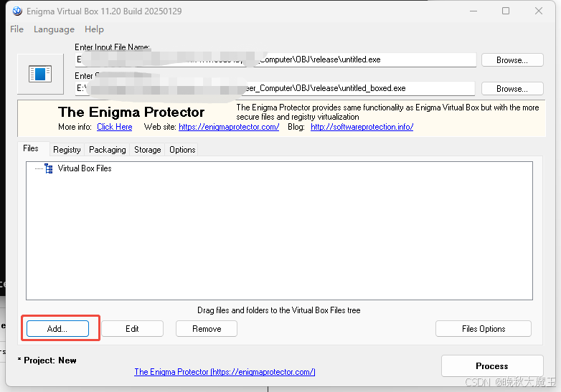Click the Virtual Box Files tree icon

pos(49,168)
